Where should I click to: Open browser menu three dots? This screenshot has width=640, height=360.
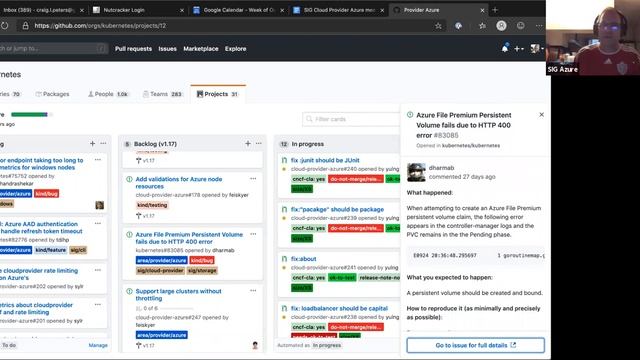539,26
